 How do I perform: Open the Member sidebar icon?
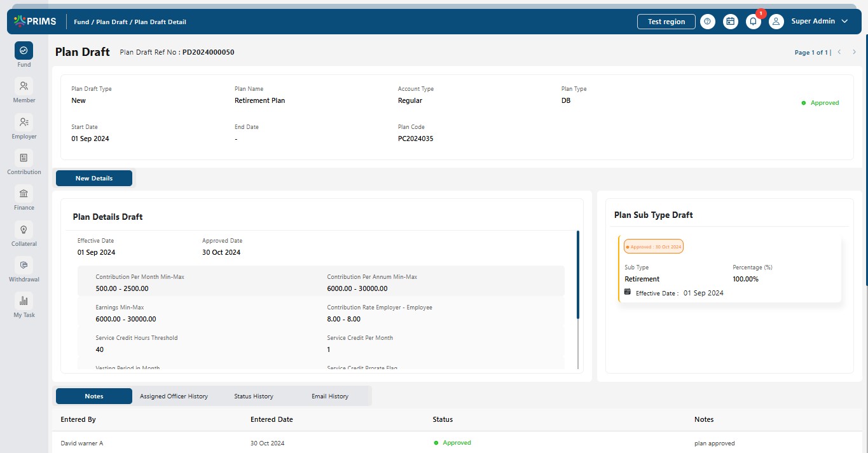click(24, 86)
